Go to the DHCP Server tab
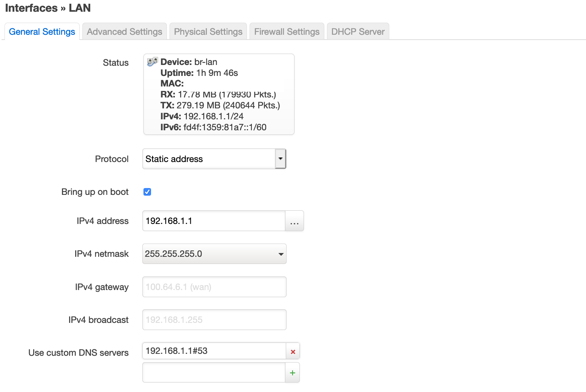586x392 pixels. click(358, 32)
